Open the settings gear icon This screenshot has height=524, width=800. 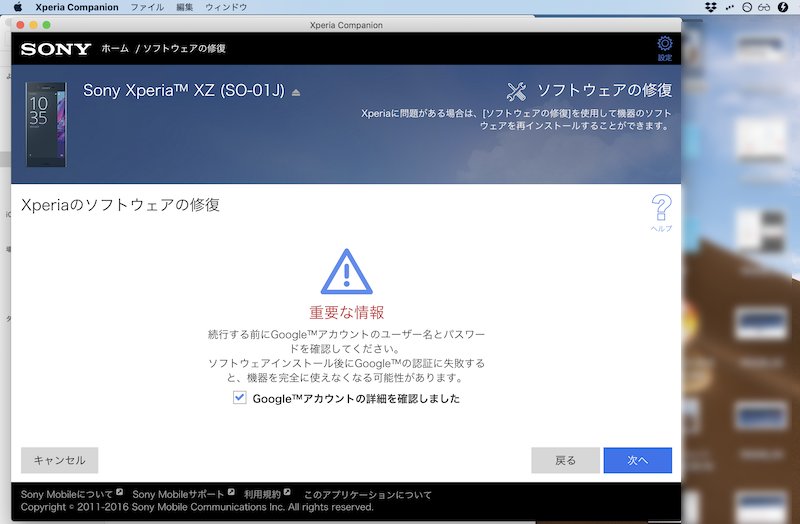click(665, 44)
